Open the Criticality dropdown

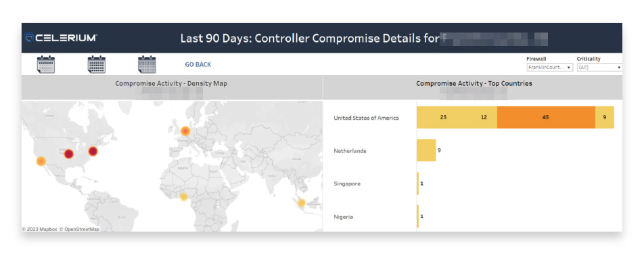point(599,68)
